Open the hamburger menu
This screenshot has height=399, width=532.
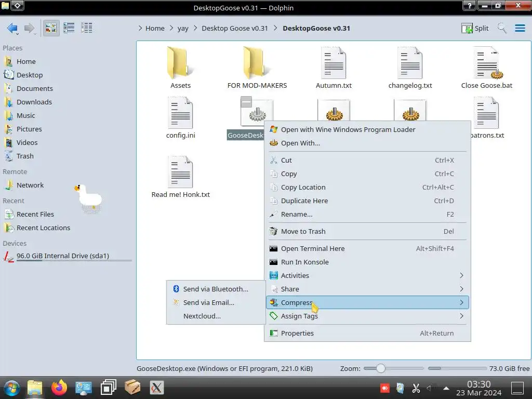pos(520,28)
